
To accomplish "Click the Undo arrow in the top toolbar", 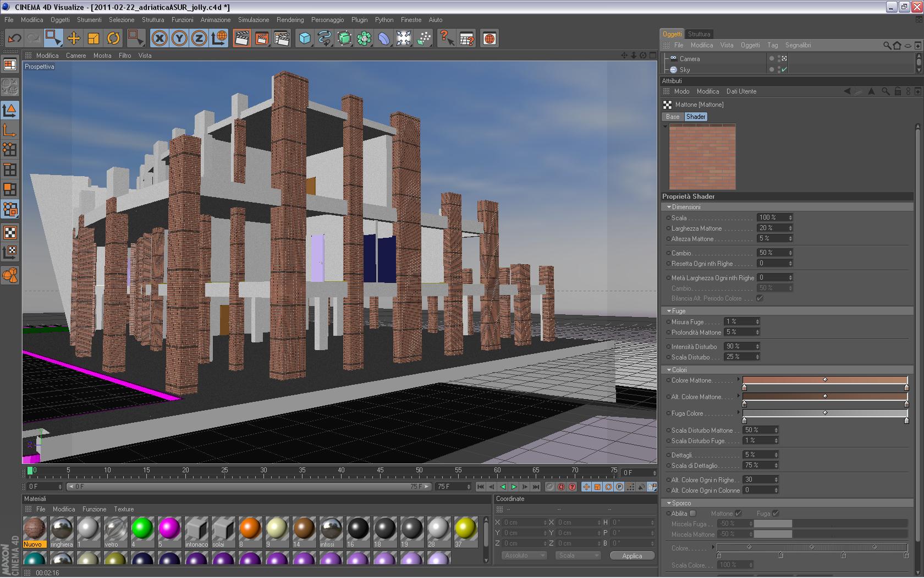I will coord(15,39).
